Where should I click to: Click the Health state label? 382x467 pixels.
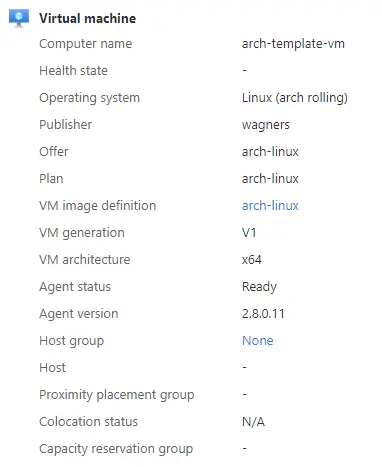tap(73, 70)
